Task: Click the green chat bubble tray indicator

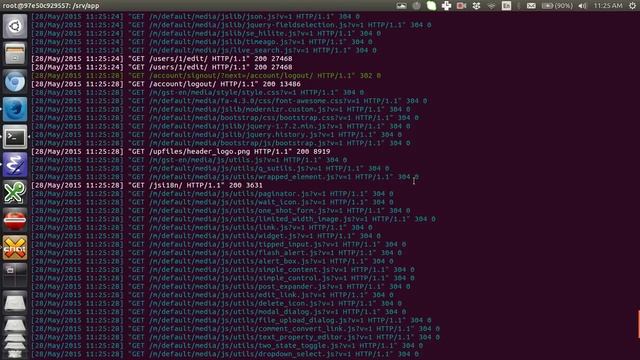Action: (431, 6)
